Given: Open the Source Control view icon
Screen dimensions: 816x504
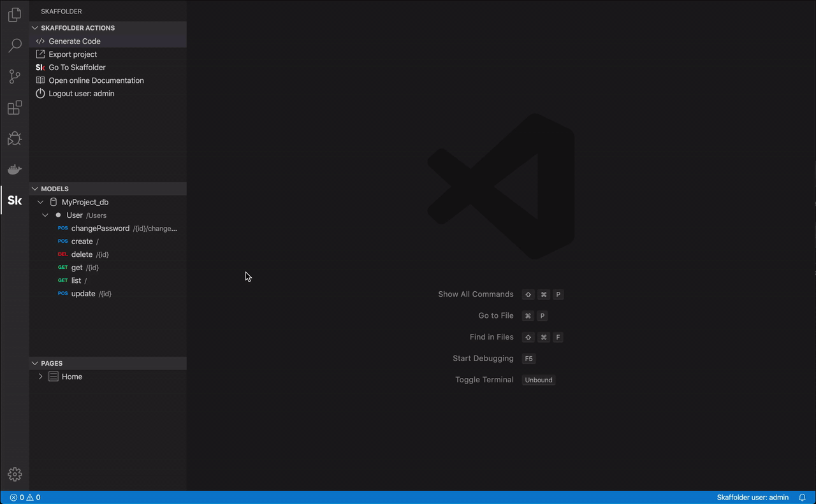Looking at the screenshot, I should pos(15,76).
